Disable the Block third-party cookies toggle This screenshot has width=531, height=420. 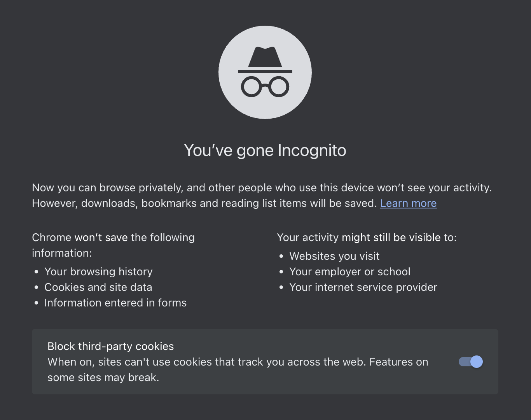pos(471,362)
